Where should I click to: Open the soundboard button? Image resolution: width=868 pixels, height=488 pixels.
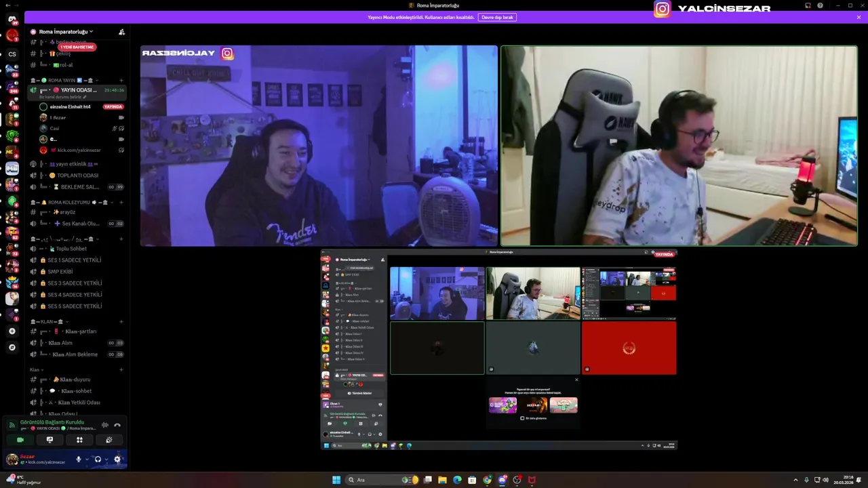[x=109, y=440]
